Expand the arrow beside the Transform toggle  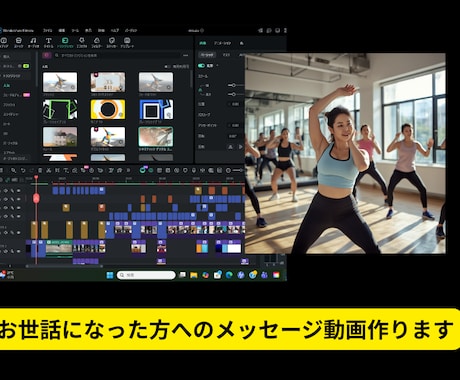217,66
